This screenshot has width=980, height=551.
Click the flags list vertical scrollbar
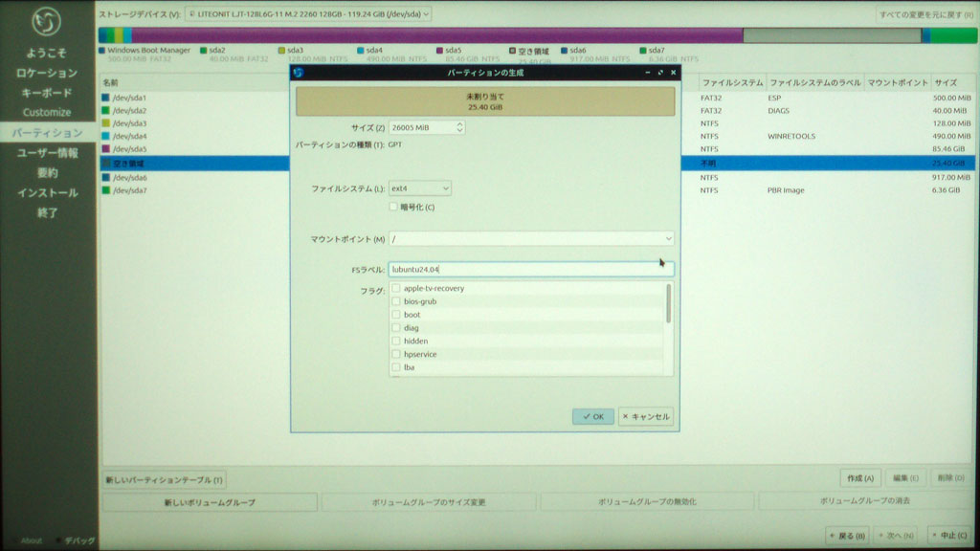668,304
